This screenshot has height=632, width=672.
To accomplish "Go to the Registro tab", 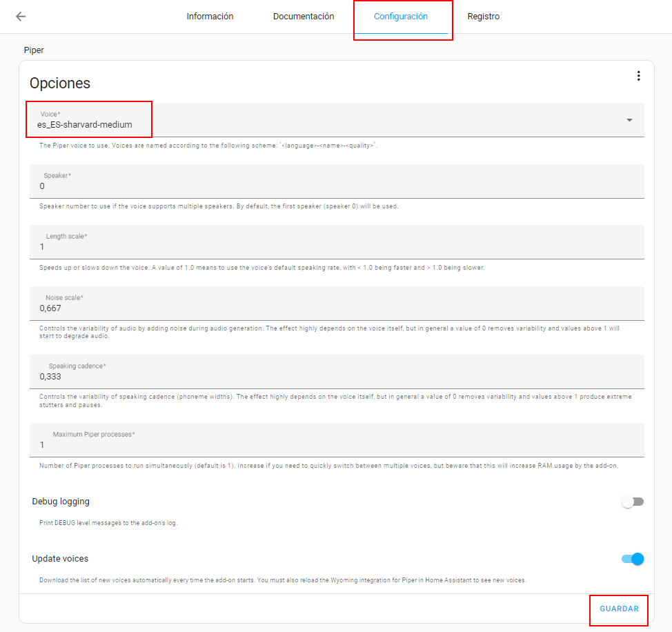I will 483,17.
